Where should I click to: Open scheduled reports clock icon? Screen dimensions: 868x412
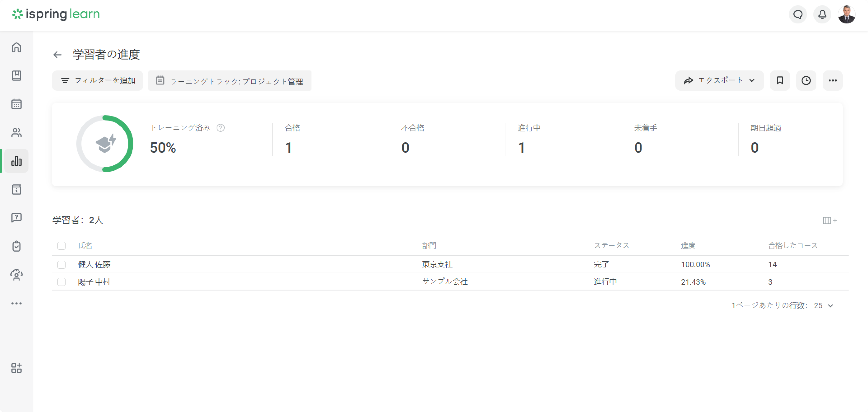click(x=806, y=80)
